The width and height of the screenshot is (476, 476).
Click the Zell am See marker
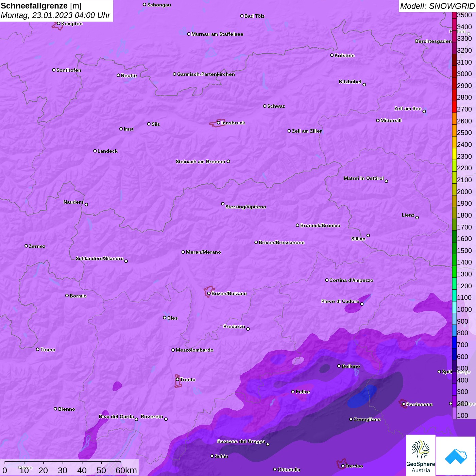(424, 111)
